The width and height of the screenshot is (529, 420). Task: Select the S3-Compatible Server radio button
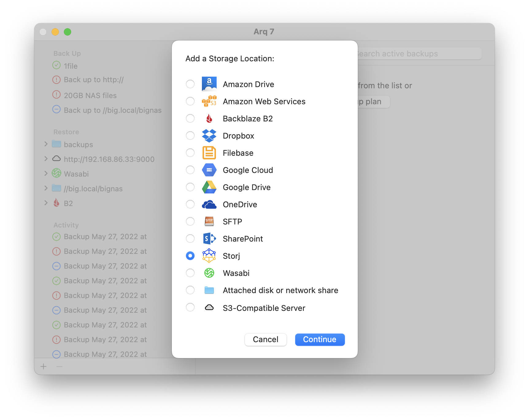[x=190, y=307]
